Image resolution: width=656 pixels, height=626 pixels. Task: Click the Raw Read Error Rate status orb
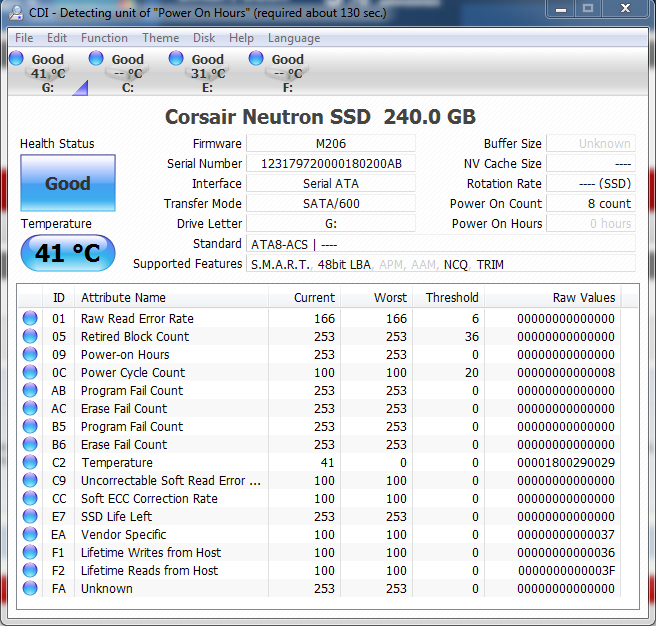(30, 319)
